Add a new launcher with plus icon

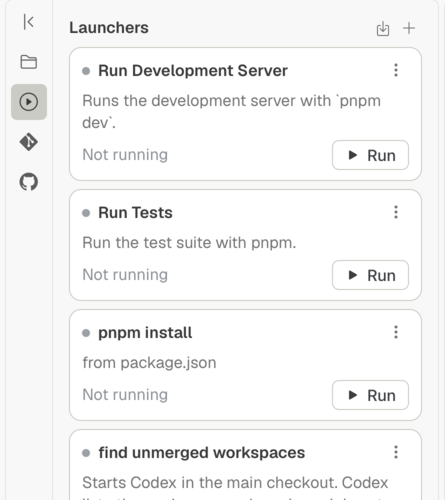(409, 28)
